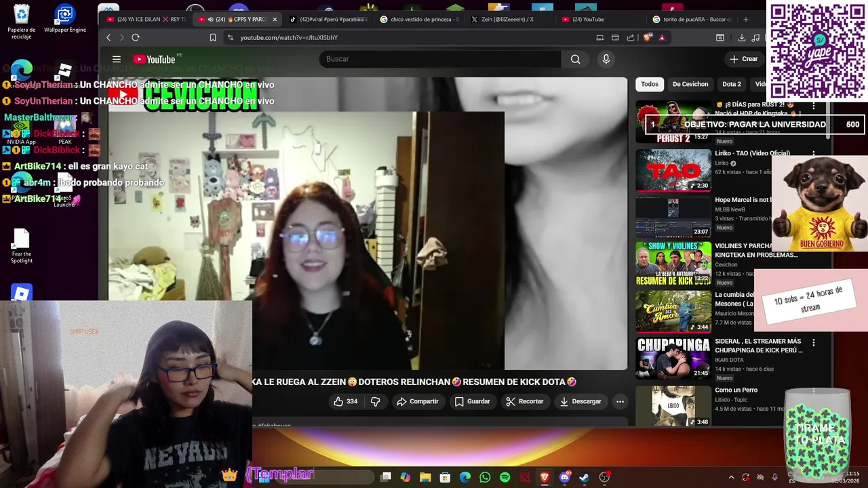
Task: Go to the YouTube home logo
Action: 155,60
